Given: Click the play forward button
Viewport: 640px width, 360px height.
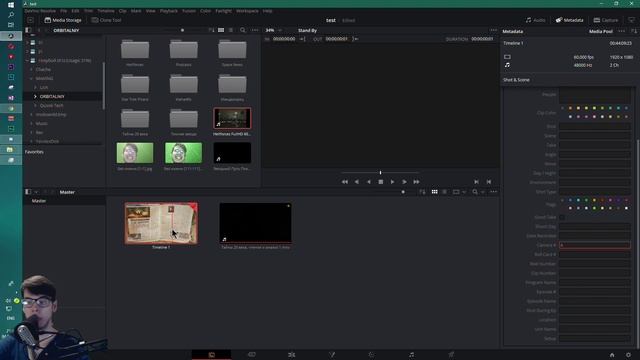Looking at the screenshot, I should (392, 182).
